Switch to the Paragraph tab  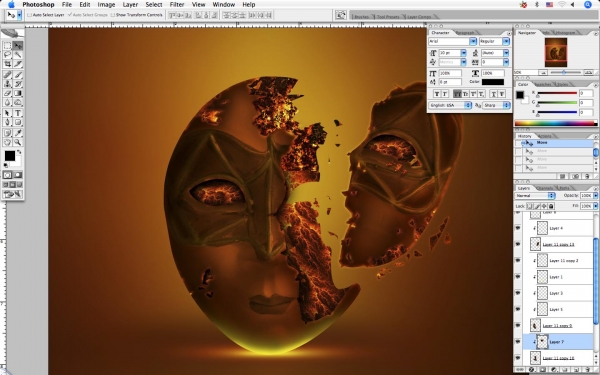pyautogui.click(x=465, y=33)
